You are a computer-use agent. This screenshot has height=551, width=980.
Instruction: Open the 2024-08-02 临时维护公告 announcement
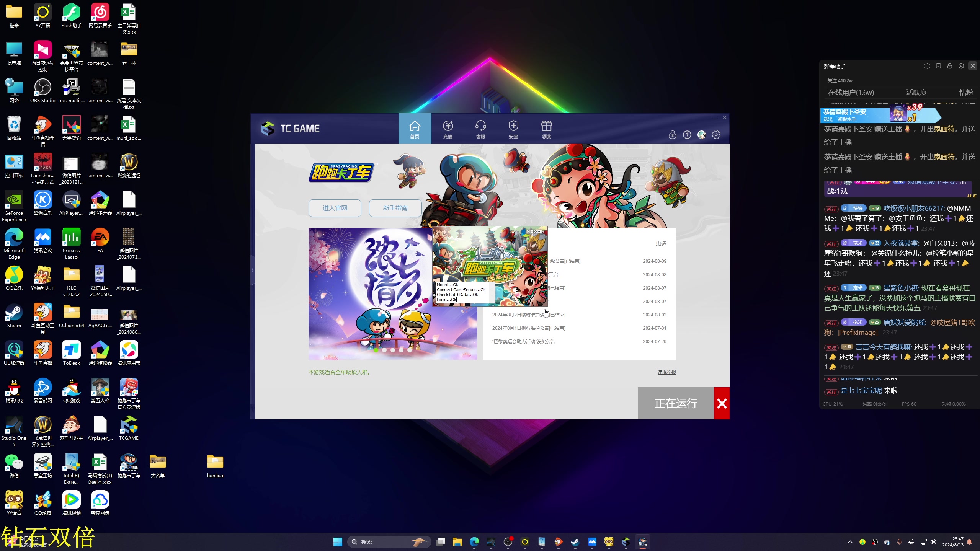[x=529, y=315]
